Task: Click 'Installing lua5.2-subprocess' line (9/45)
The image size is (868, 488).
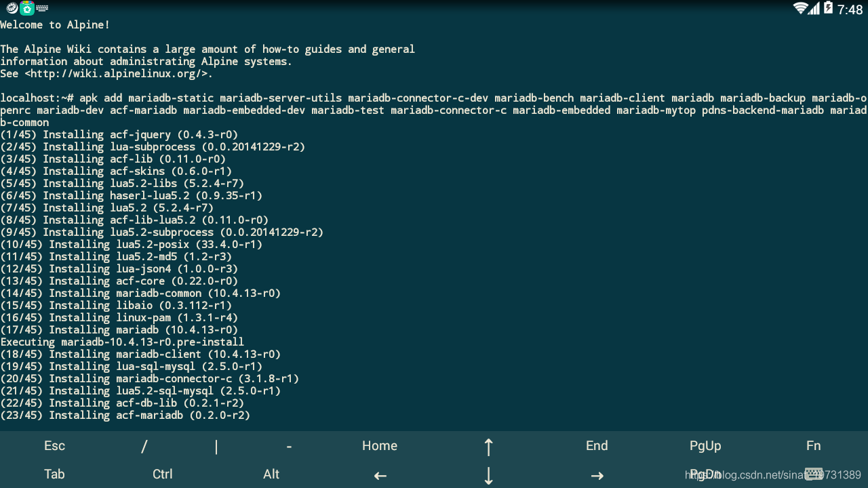Action: pyautogui.click(x=162, y=232)
